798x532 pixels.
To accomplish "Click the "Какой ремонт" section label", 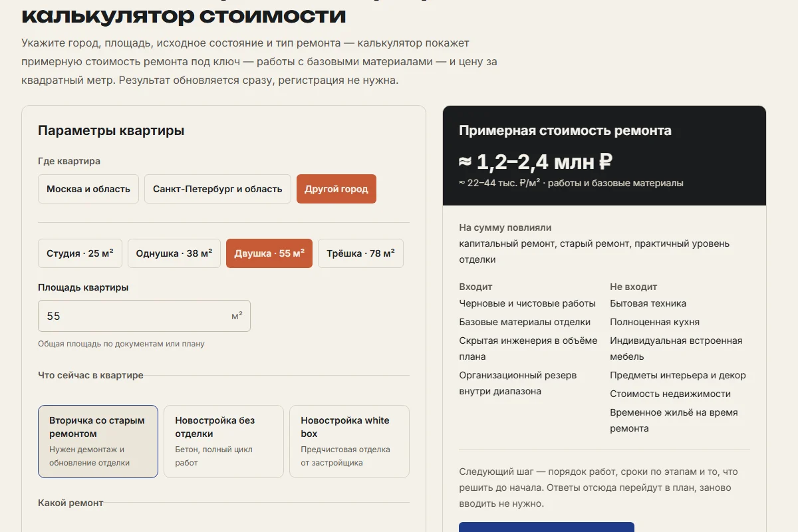I will 70,503.
